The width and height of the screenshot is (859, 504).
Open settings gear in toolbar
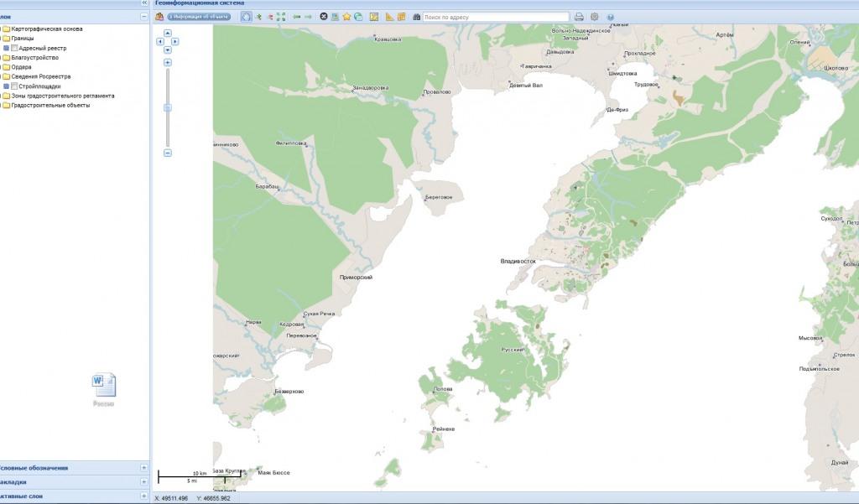tap(595, 17)
